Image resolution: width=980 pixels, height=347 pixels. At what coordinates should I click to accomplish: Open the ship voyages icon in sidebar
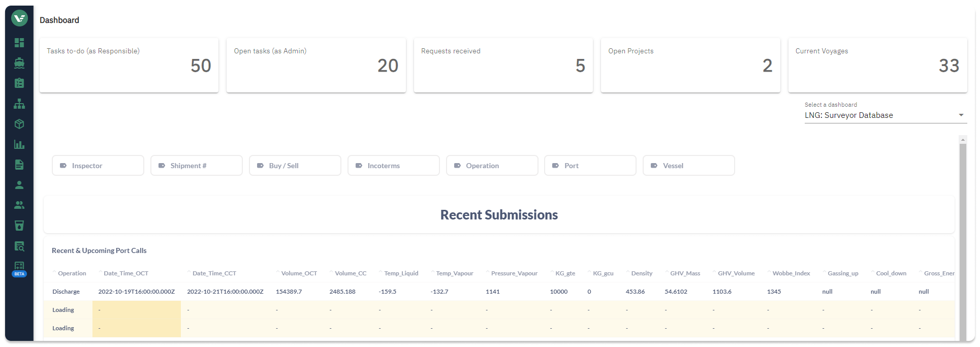pos(19,63)
